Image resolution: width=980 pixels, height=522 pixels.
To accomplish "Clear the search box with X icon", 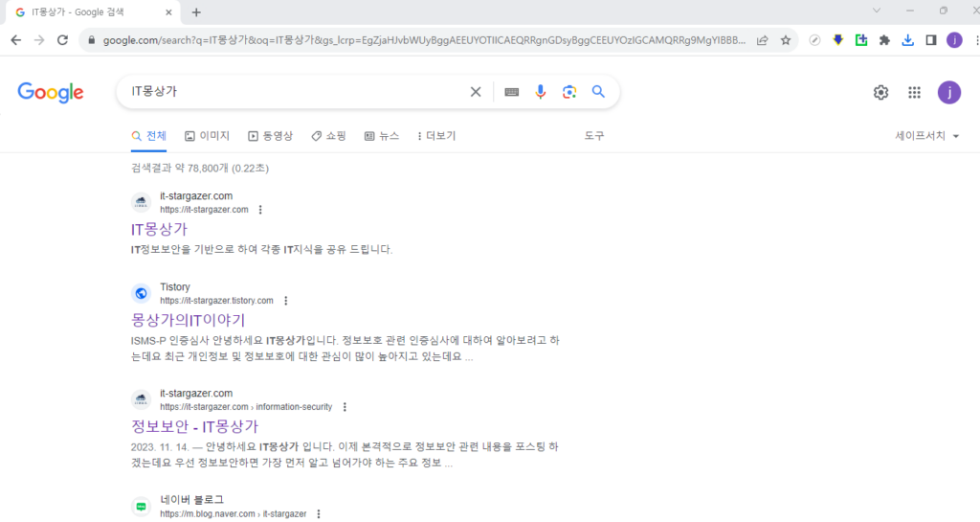I will 476,92.
